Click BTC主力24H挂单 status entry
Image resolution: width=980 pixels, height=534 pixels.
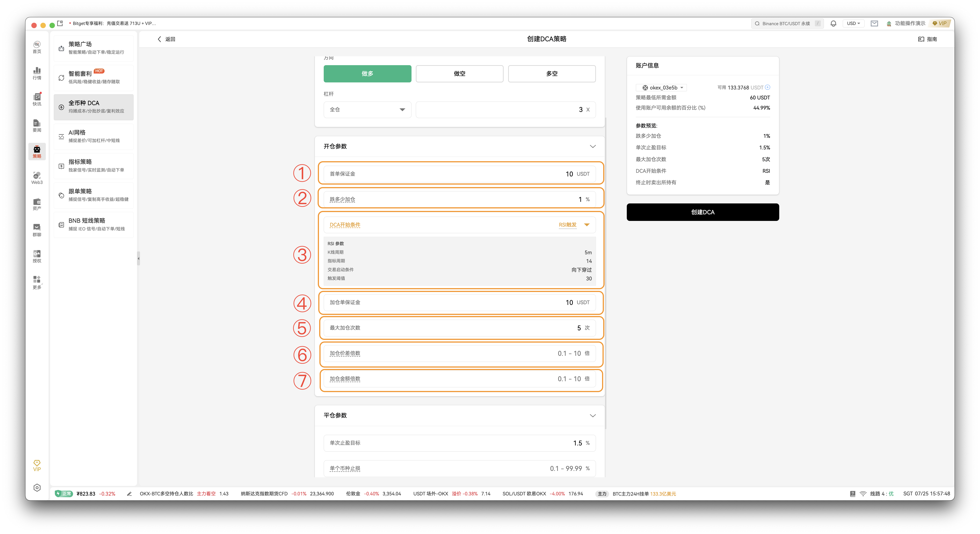pyautogui.click(x=644, y=494)
